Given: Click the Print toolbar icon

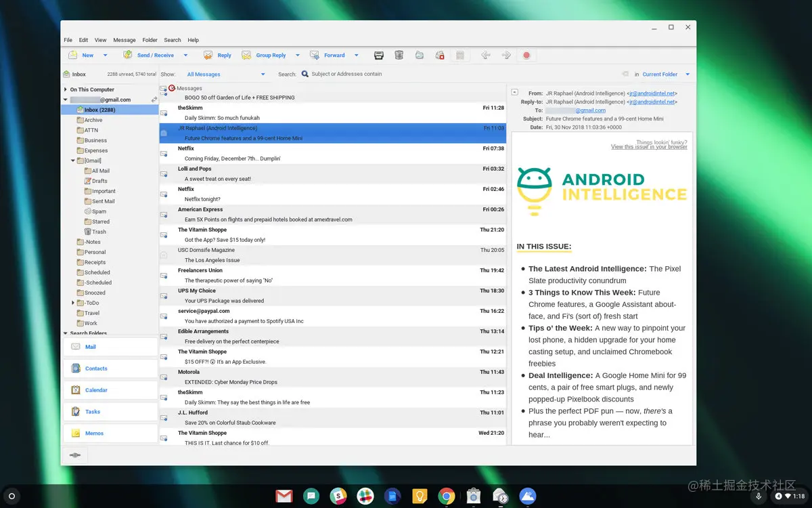Looking at the screenshot, I should (x=379, y=56).
